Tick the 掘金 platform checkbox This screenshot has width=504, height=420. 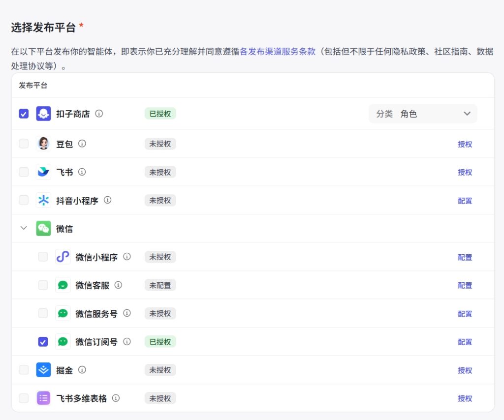coord(24,369)
